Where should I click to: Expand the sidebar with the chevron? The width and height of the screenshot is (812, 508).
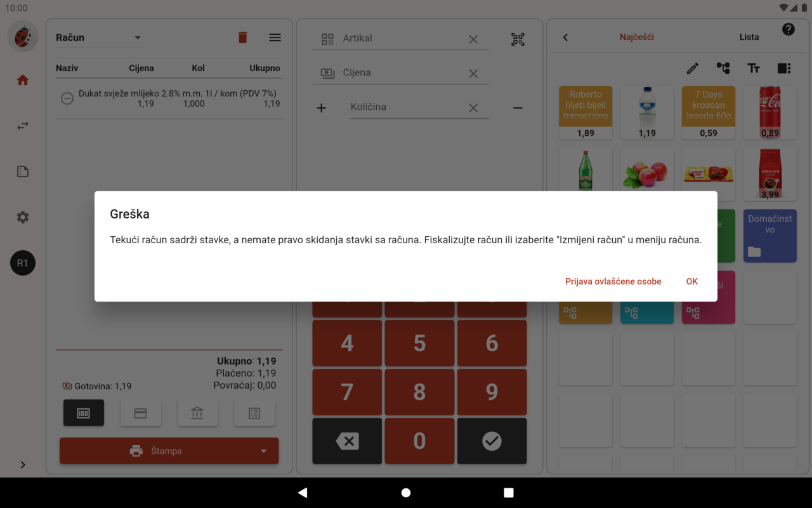pyautogui.click(x=23, y=465)
